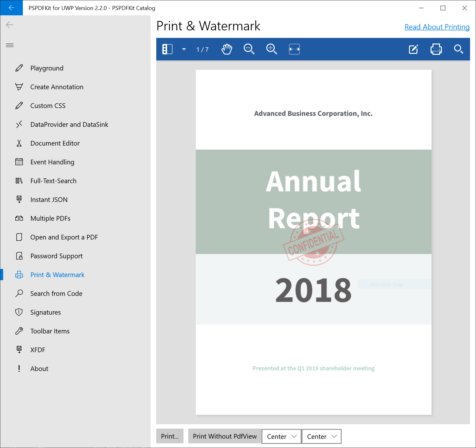
Task: Open Full-Text-Search example
Action: pos(53,181)
